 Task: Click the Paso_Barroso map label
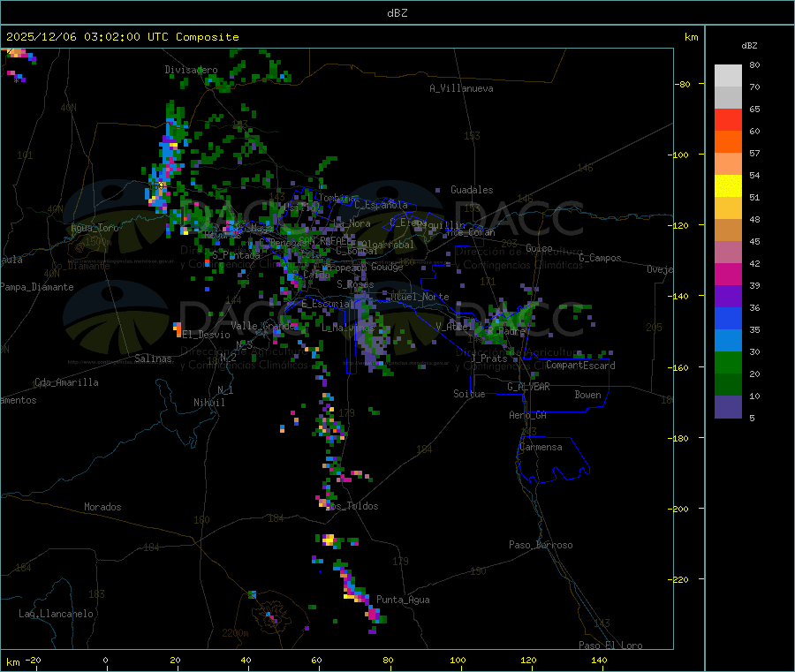[541, 545]
